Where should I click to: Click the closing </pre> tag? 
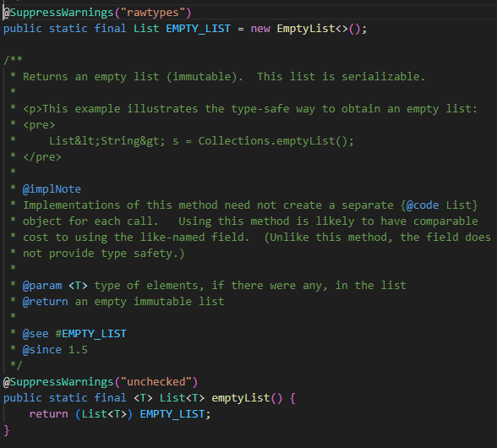pos(42,157)
